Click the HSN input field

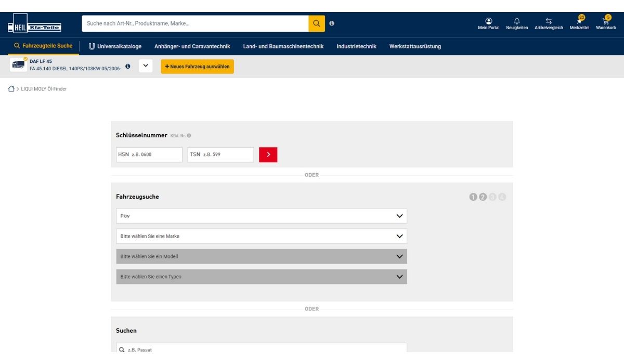(x=149, y=154)
